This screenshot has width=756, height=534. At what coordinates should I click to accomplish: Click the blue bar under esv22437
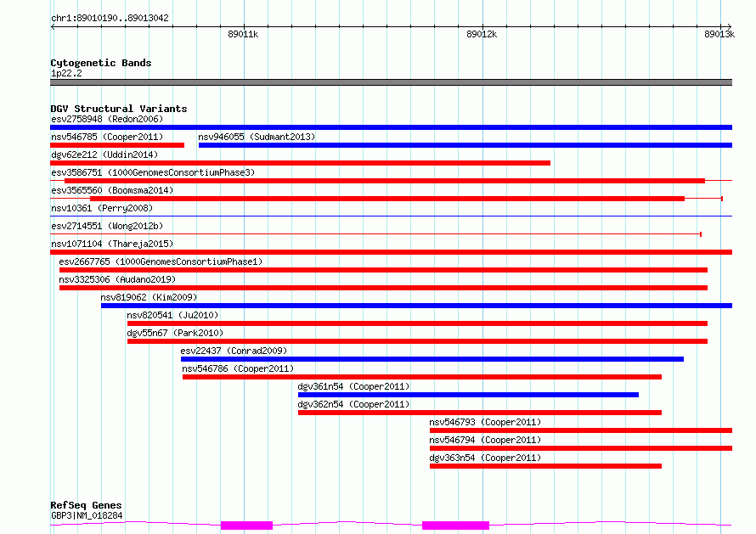[432, 359]
